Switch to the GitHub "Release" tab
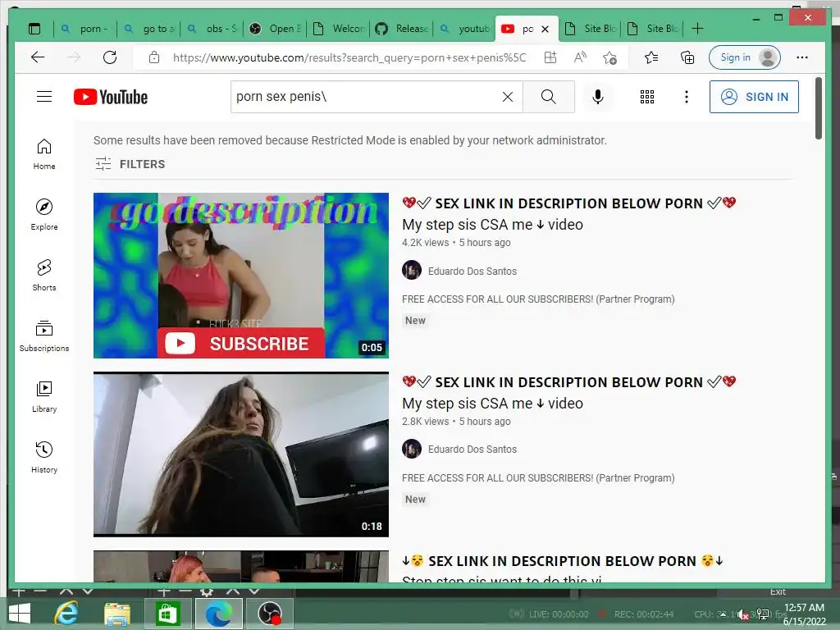 (x=402, y=29)
